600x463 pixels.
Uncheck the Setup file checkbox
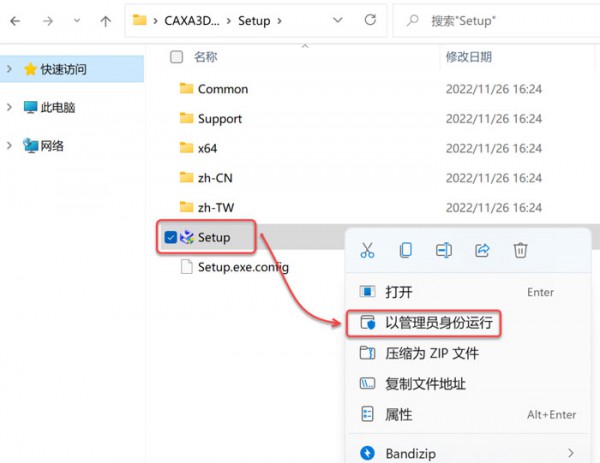click(x=171, y=237)
